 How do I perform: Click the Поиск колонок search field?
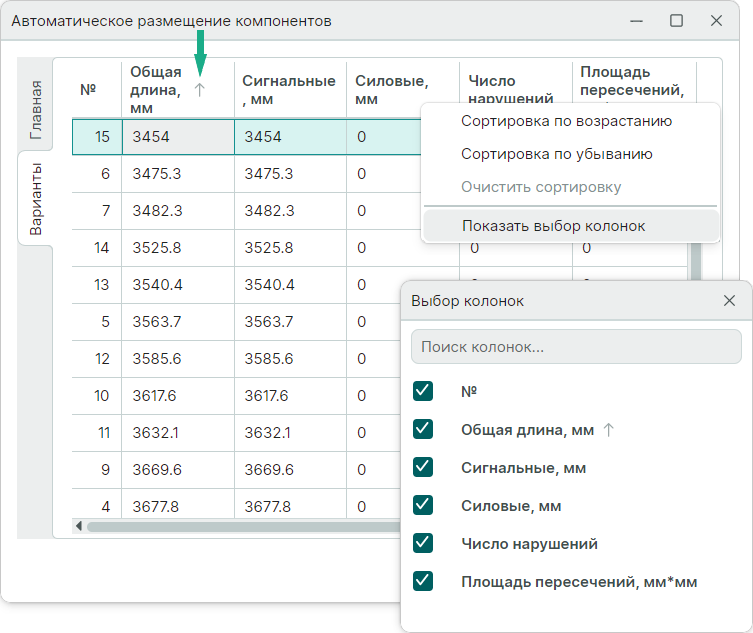click(576, 347)
